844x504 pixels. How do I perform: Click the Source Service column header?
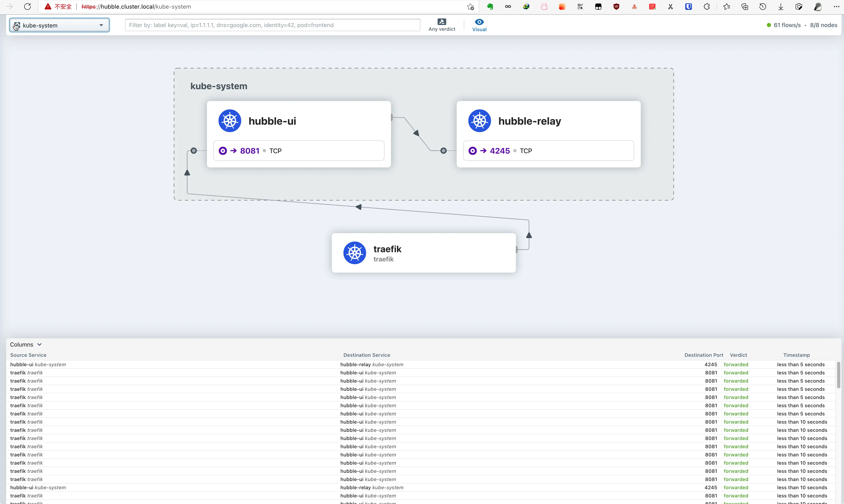28,355
